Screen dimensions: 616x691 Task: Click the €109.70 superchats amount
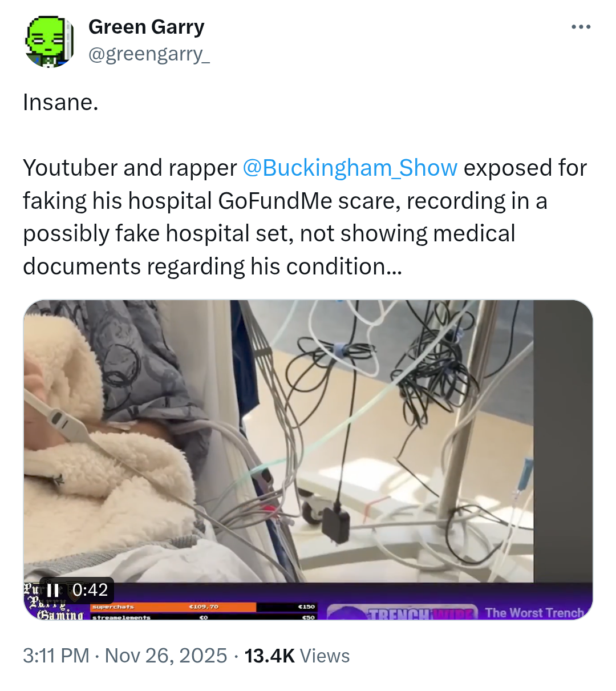204,607
